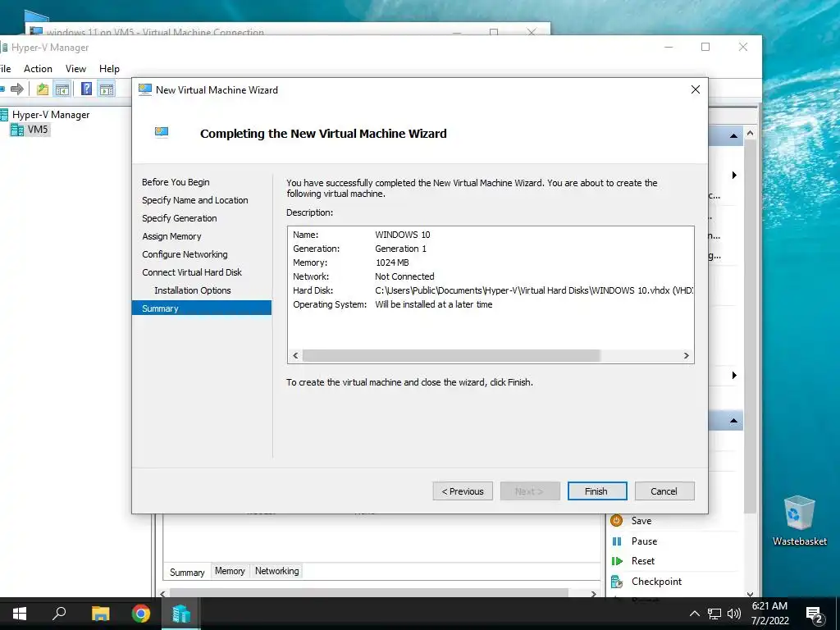Go to the Specify Name and Location step
The image size is (840, 630).
(195, 200)
